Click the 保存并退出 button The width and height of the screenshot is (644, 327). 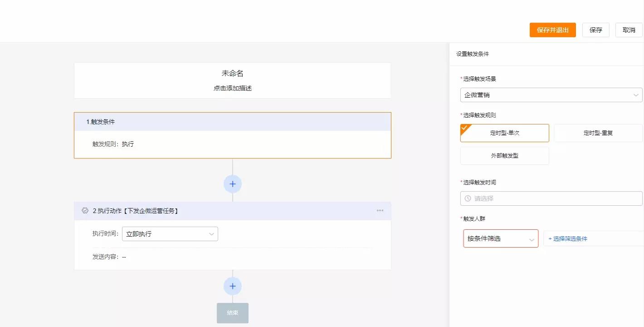(x=552, y=30)
